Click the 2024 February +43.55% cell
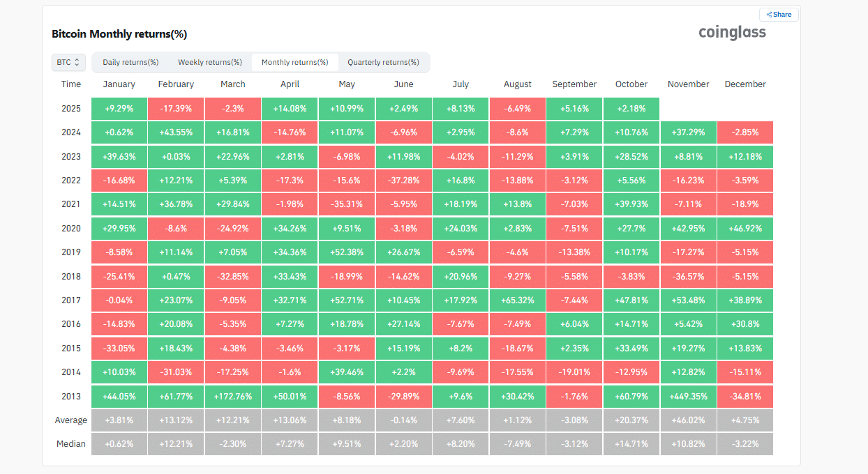This screenshot has height=474, width=868. [x=176, y=132]
